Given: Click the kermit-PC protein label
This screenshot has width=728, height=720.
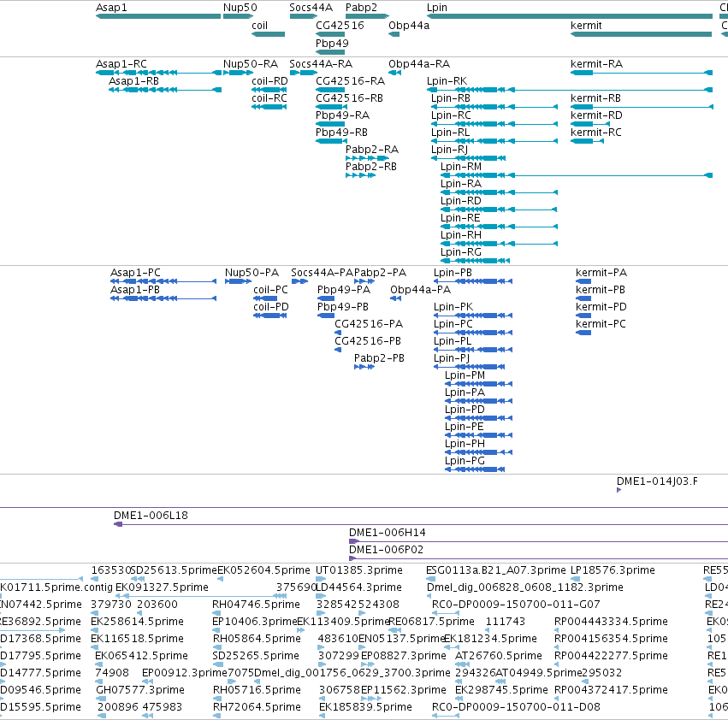Looking at the screenshot, I should (x=601, y=324).
